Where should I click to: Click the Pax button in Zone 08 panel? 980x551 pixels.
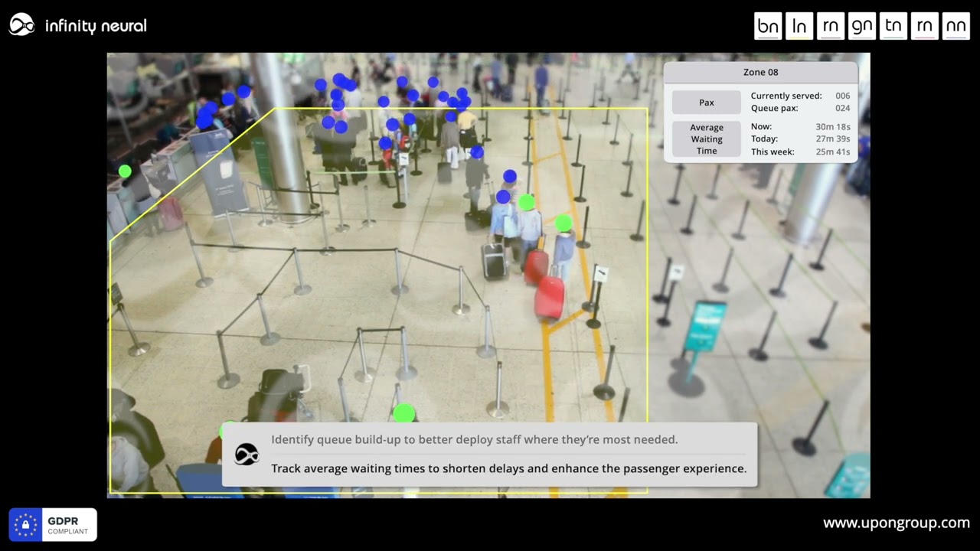tap(707, 103)
